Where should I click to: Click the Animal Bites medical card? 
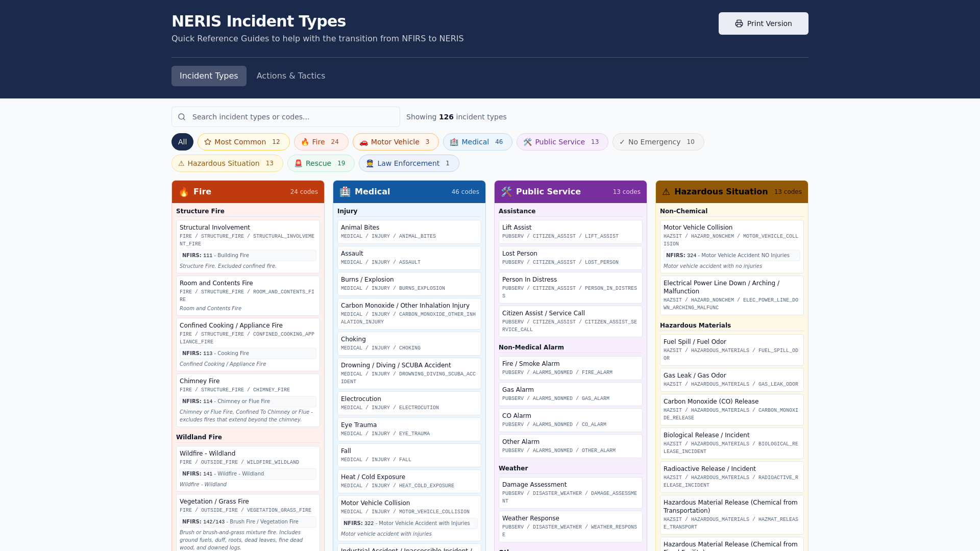tap(409, 232)
